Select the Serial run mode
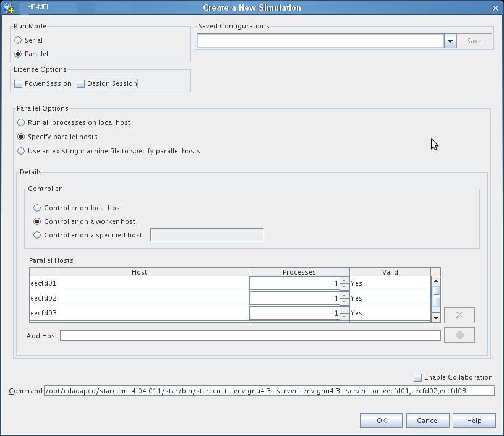504x436 pixels. (19, 40)
